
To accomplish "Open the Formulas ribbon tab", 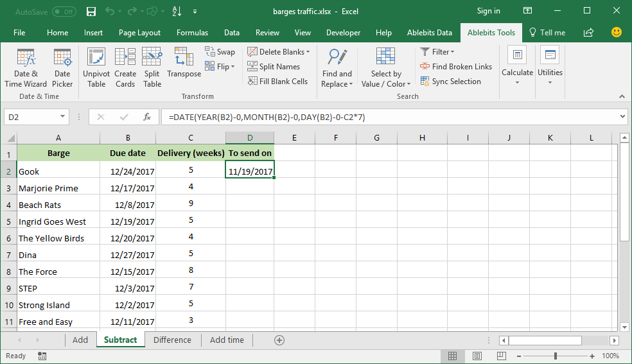I will 192,33.
